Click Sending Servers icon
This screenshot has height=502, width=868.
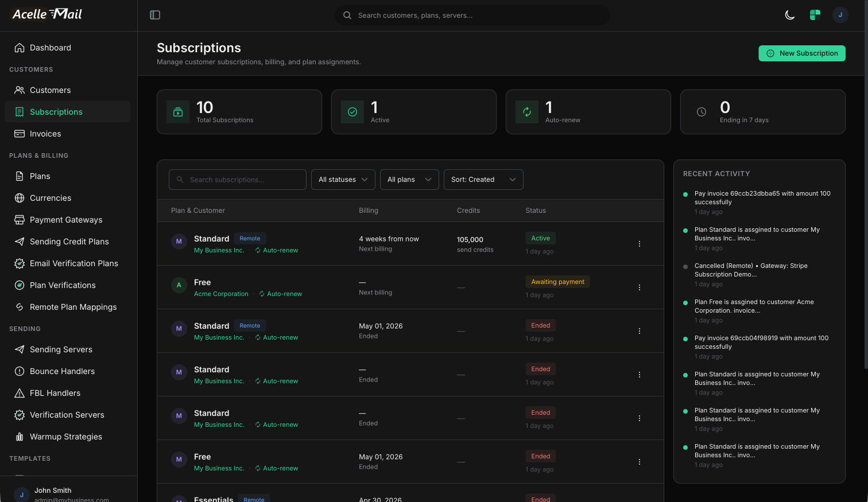[20, 349]
